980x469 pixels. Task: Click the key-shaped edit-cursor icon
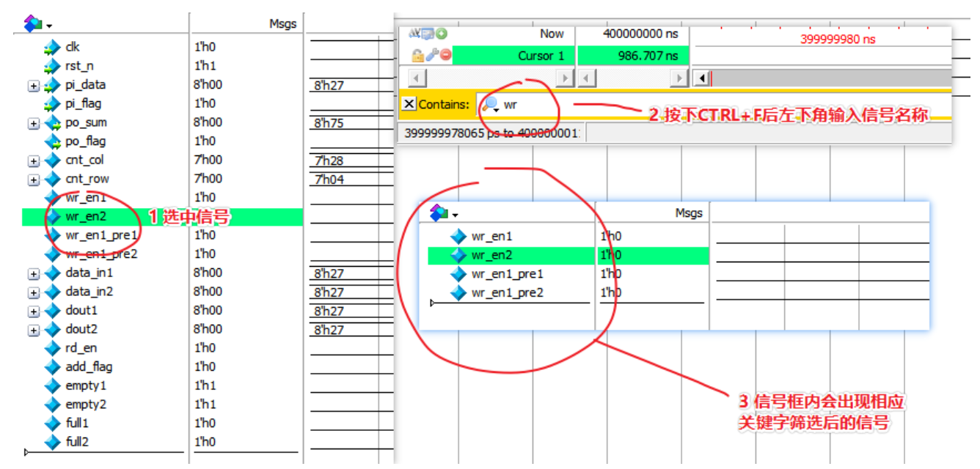coord(431,53)
